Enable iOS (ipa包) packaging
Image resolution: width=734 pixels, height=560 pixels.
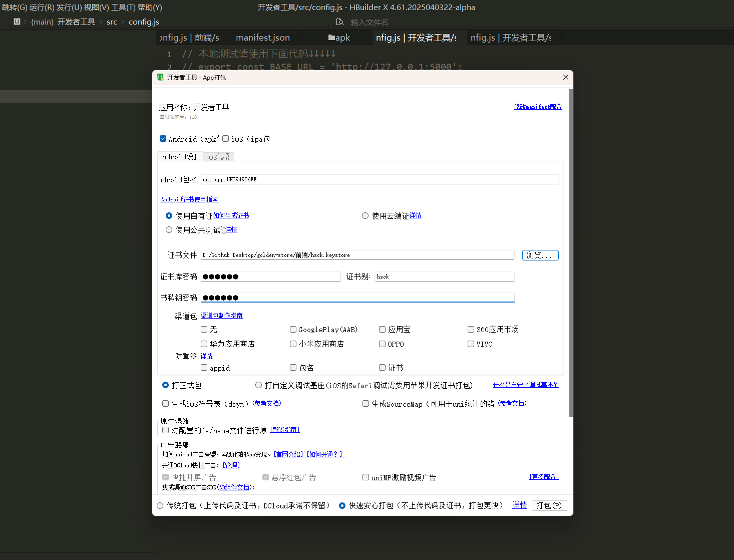[x=225, y=138]
